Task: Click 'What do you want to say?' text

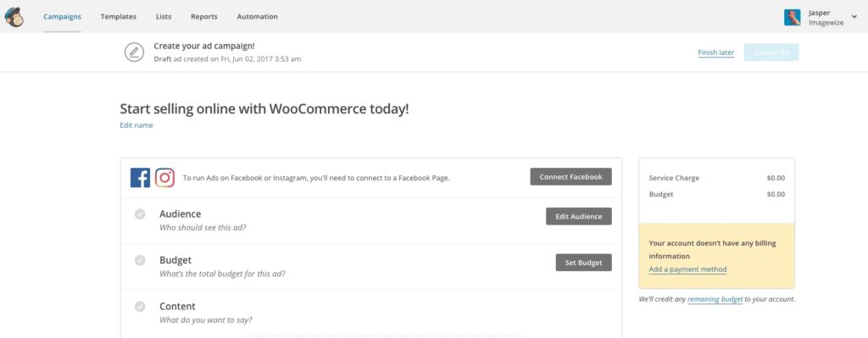Action: [206, 319]
